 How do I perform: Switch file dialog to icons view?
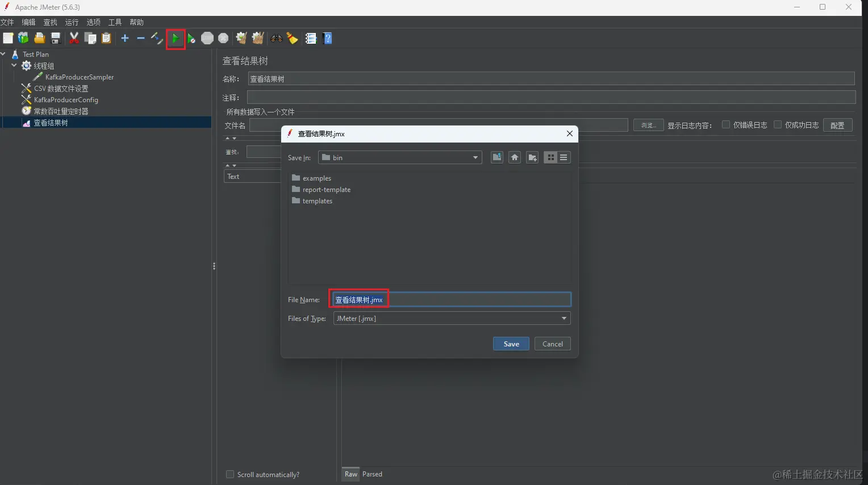click(x=550, y=157)
